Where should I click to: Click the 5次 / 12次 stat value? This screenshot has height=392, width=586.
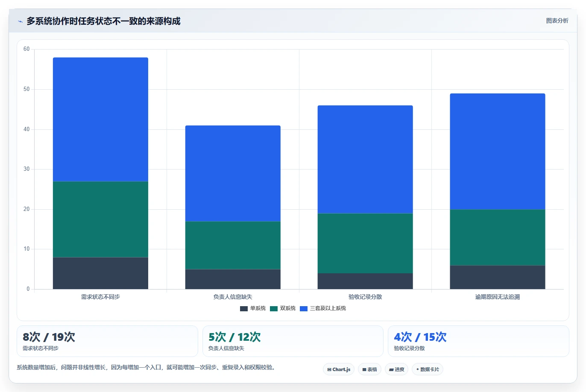(x=234, y=337)
